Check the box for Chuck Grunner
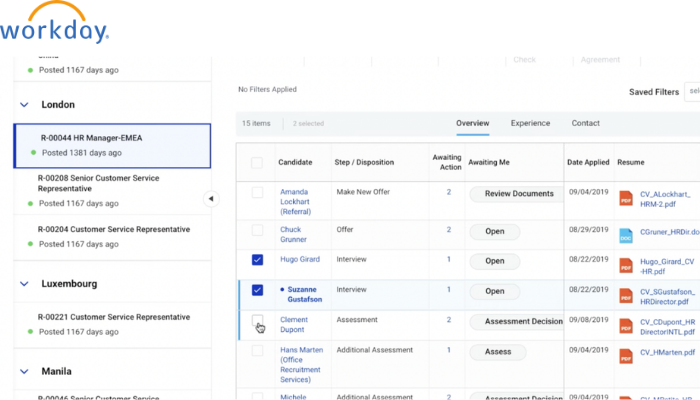The image size is (700, 400). point(257,230)
